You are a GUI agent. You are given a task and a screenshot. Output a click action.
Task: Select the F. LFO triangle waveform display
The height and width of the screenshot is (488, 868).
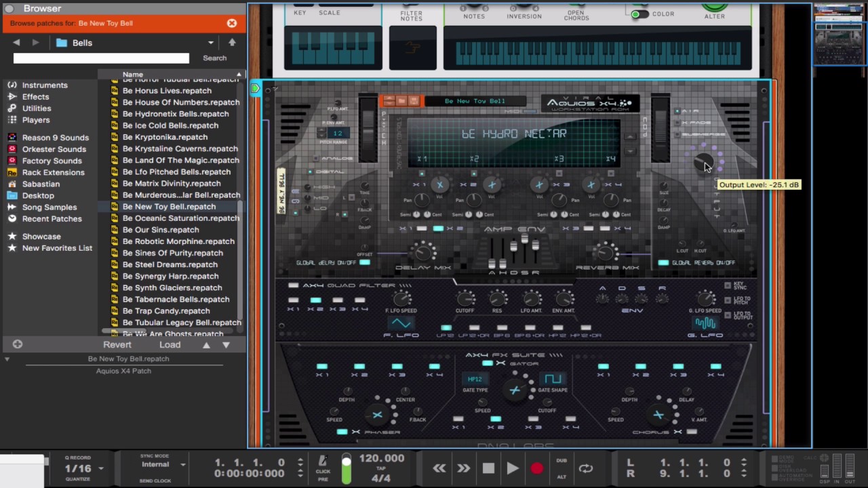(x=401, y=323)
